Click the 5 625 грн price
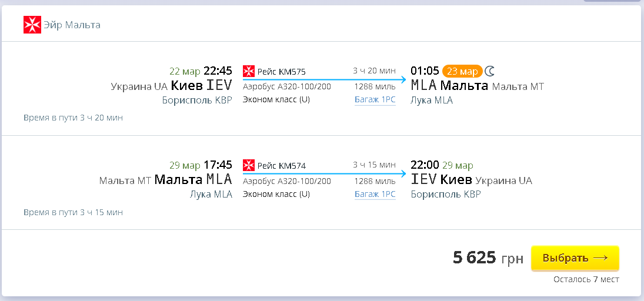The height and width of the screenshot is (301, 644). tap(488, 257)
